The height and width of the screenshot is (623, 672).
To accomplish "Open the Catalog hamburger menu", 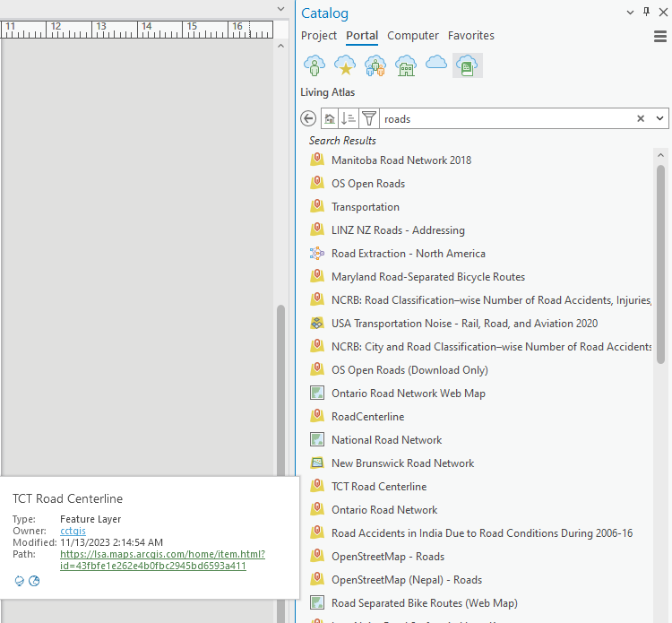I will (660, 37).
